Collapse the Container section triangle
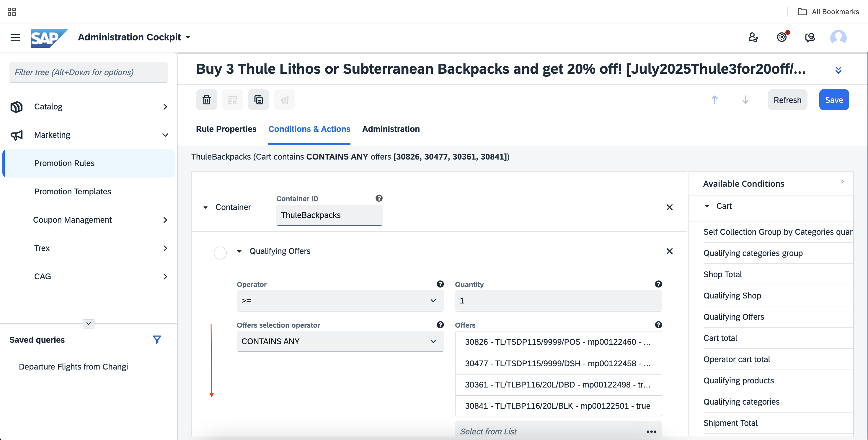The height and width of the screenshot is (440, 868). [205, 207]
